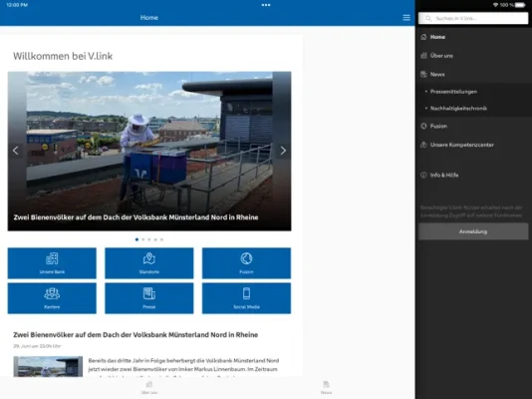Select the fifth carousel pagination dot
Viewport: 532px width, 399px height.
[x=161, y=239]
